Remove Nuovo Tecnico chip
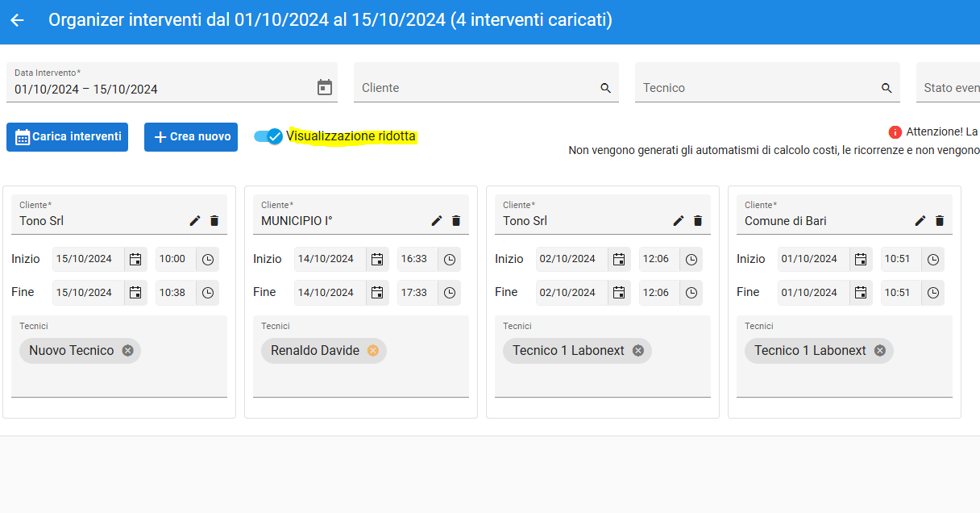 [x=127, y=350]
